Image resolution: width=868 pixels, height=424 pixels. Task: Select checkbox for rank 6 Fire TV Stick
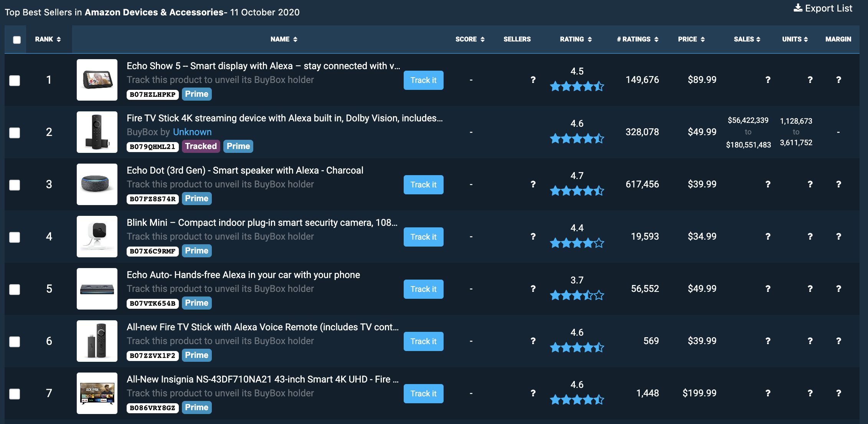click(x=15, y=342)
